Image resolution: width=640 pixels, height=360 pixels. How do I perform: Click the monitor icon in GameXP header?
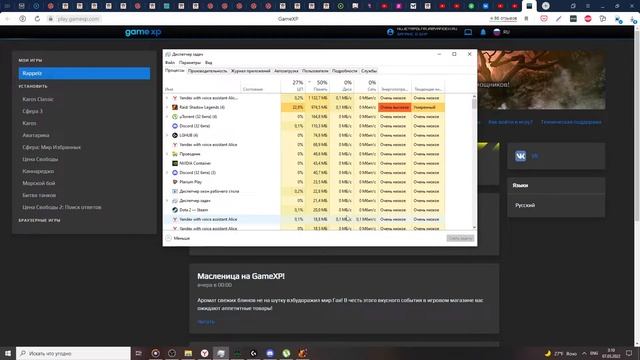468,32
